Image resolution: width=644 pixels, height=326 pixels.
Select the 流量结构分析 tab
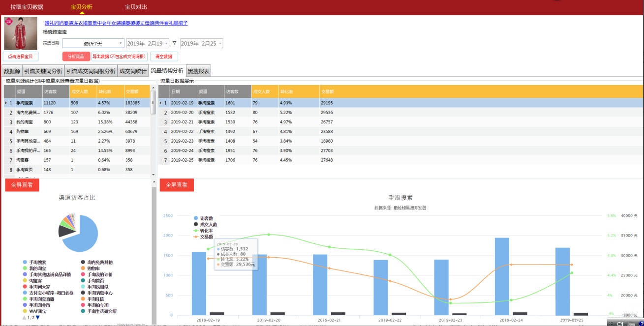click(x=167, y=71)
